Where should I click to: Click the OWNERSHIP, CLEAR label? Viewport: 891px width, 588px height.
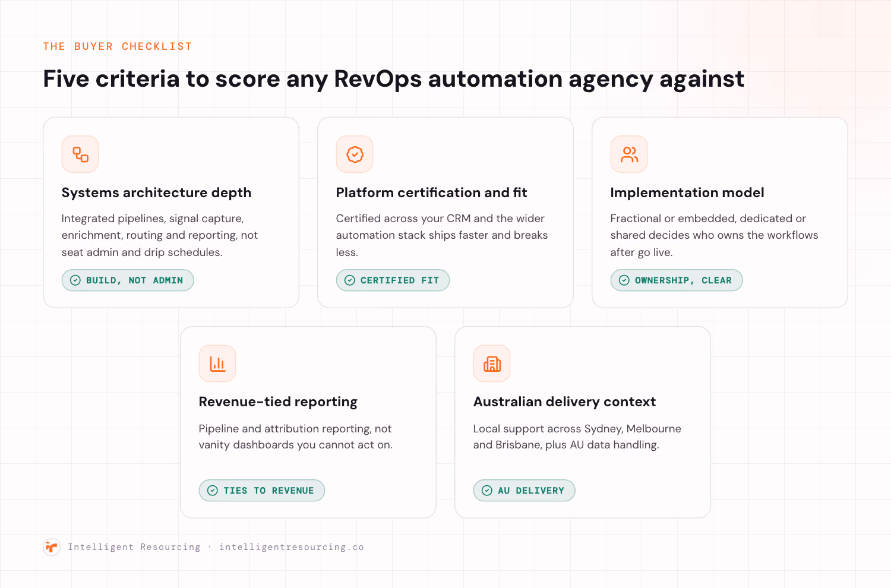point(683,280)
